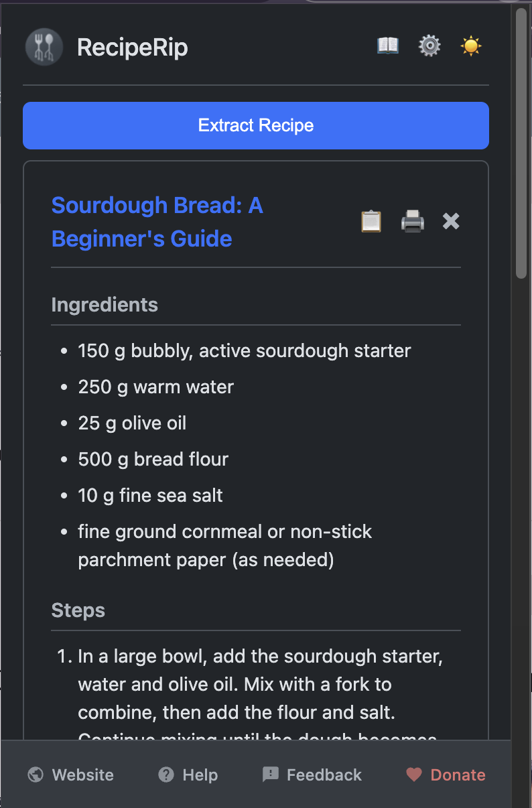Click the Feedback speech bubble icon
The width and height of the screenshot is (532, 808).
coord(271,775)
